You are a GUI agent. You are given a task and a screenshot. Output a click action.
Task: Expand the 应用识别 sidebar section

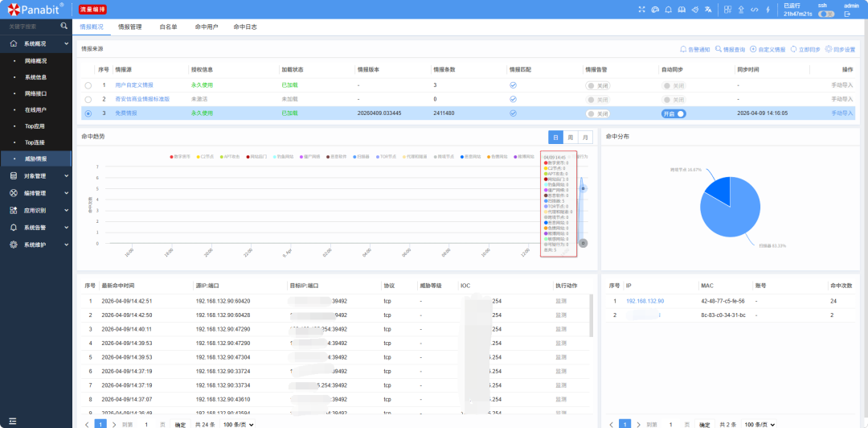pos(35,211)
